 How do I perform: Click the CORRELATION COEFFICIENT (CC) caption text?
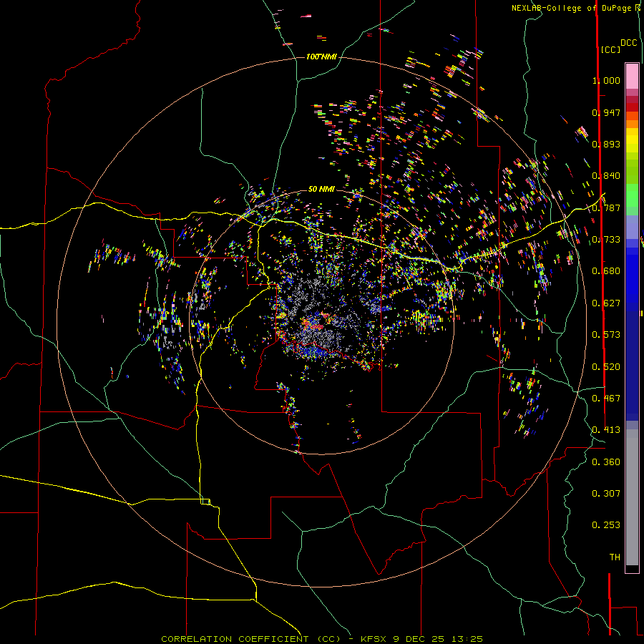coord(251,639)
